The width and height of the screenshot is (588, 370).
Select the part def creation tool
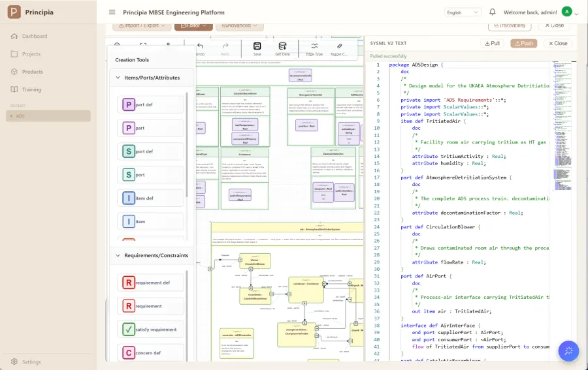coord(150,104)
